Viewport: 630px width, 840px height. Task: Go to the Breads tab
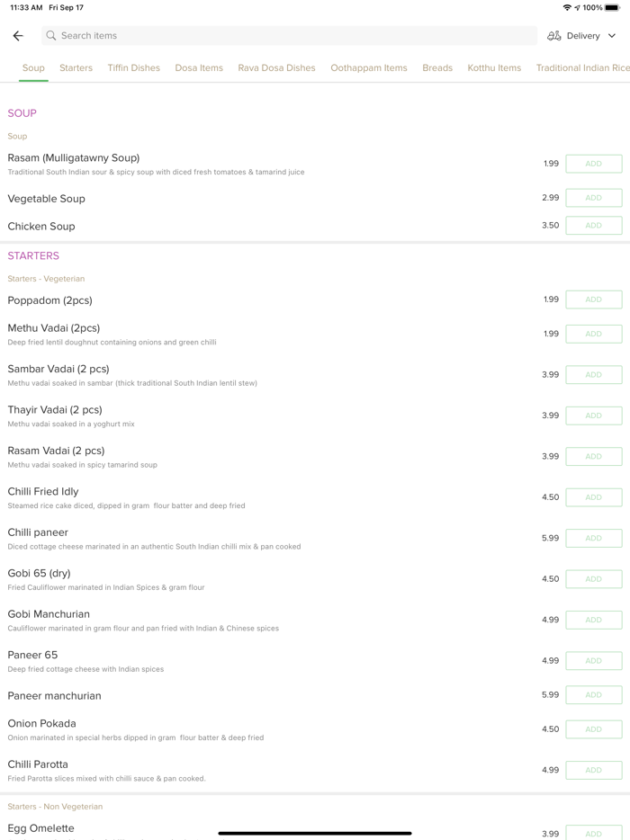coord(437,67)
